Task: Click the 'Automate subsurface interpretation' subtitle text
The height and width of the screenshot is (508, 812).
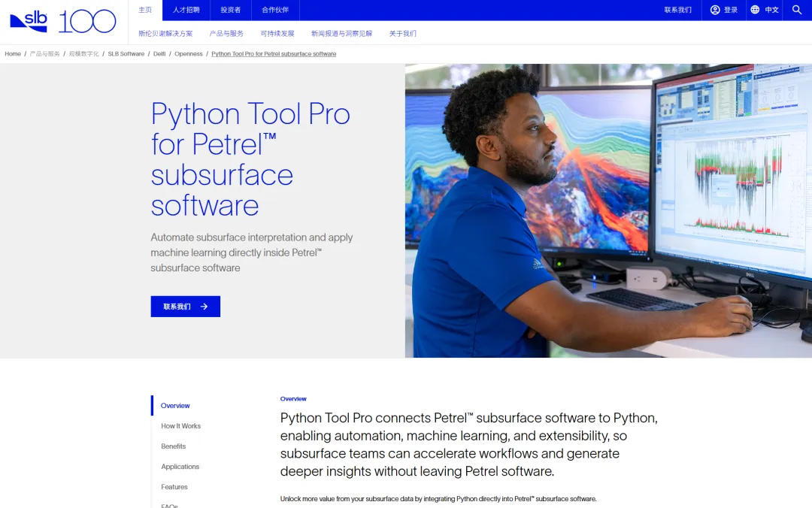Action: [x=252, y=252]
